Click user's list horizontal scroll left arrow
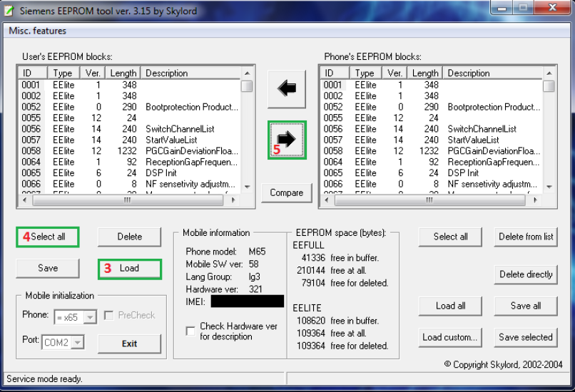Image resolution: width=575 pixels, height=392 pixels. pyautogui.click(x=24, y=200)
